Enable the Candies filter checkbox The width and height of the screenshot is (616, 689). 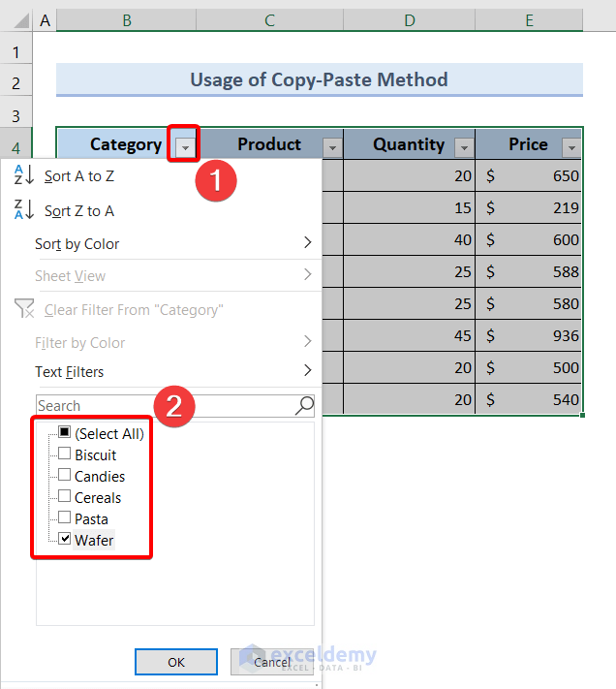[x=65, y=476]
